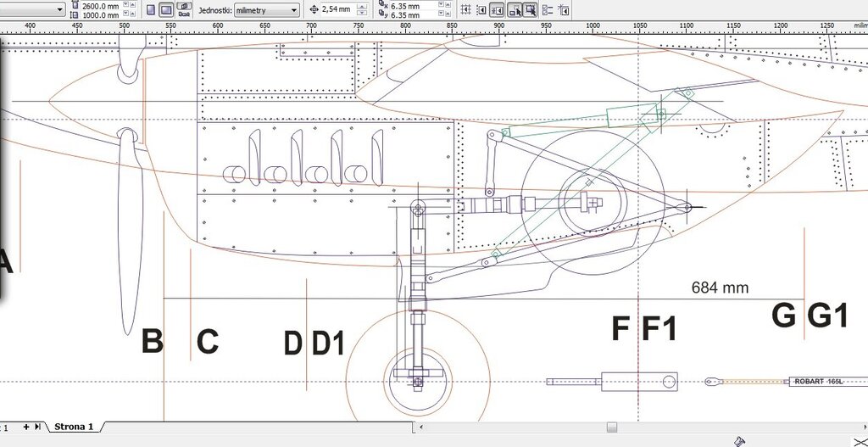Viewport: 868px width, 447px height.
Task: Toggle snap to guidelines icon
Action: click(481, 9)
